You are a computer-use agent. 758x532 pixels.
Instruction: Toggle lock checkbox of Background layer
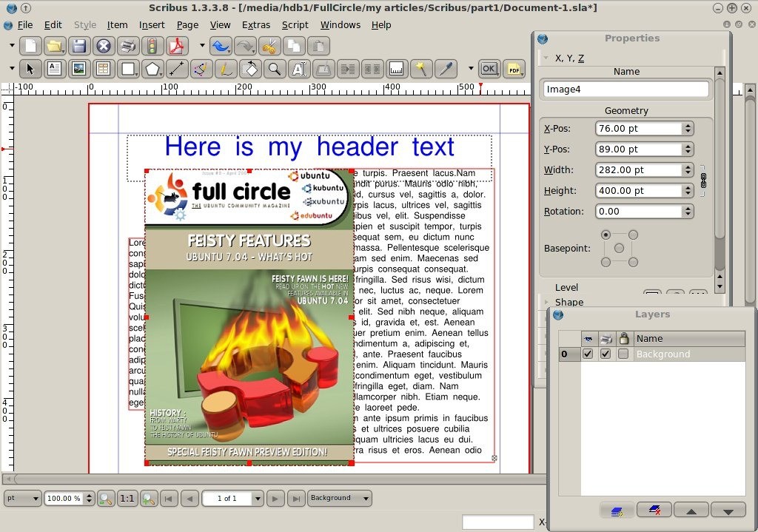pyautogui.click(x=623, y=354)
